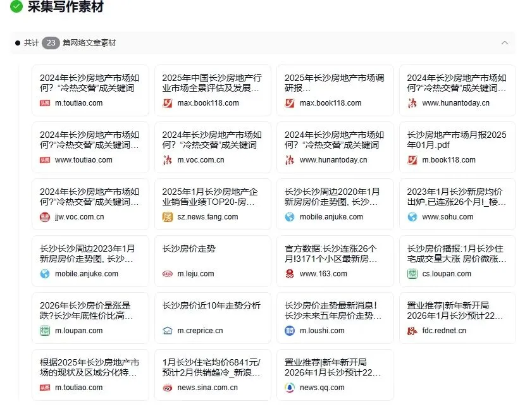Click the Sina eye favicon next to news.sina.com.cn
This screenshot has height=411, width=532.
click(167, 388)
